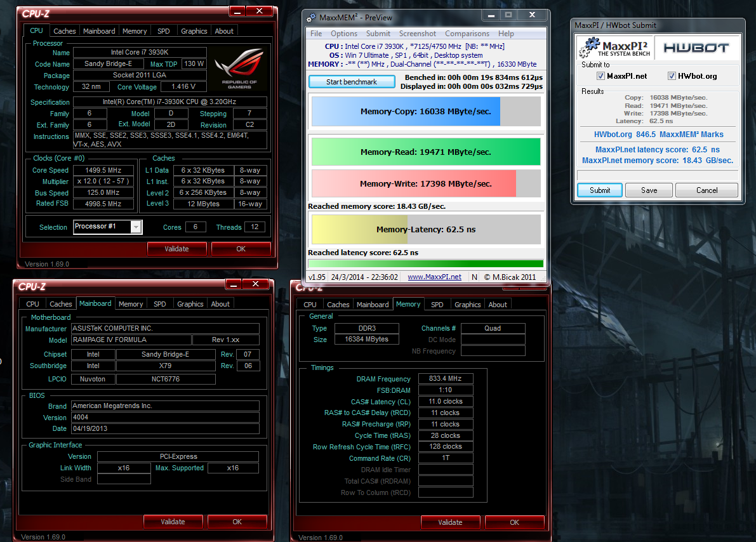This screenshot has height=542, width=756.
Task: Select SPD tab in CPU-Z Memory window
Action: click(437, 304)
